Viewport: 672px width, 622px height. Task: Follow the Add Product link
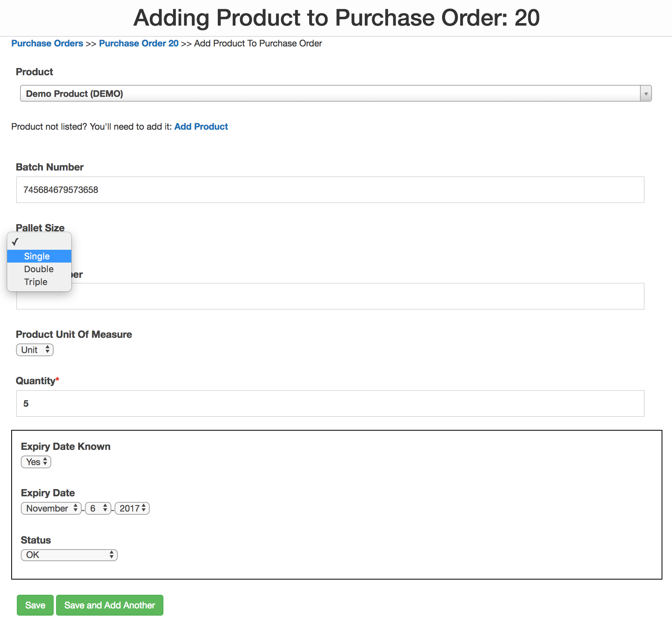pyautogui.click(x=201, y=126)
